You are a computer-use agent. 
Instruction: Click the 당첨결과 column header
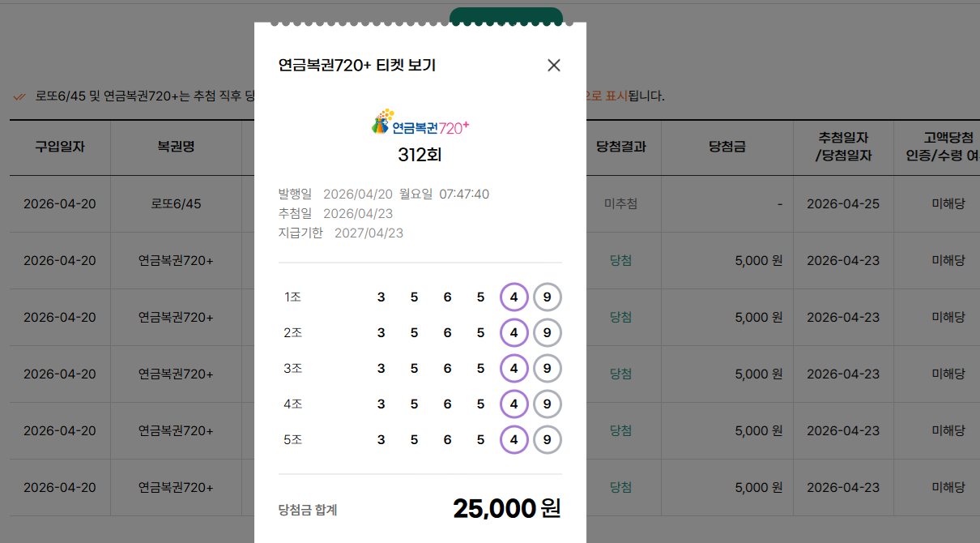620,147
